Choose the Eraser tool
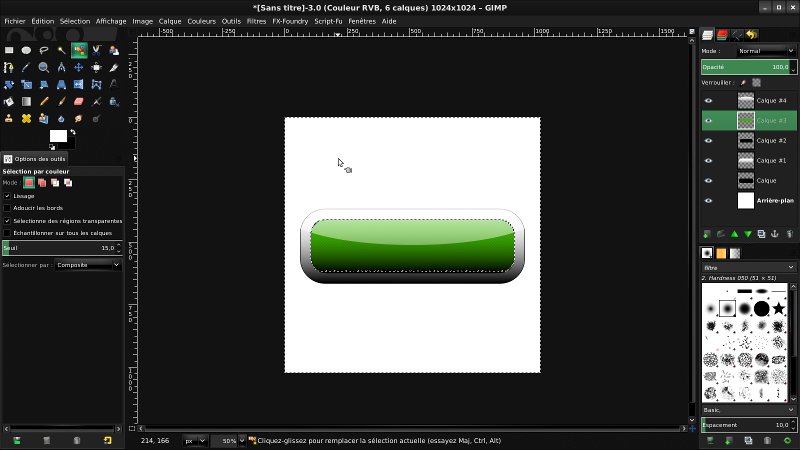Viewport: 800px width, 450px height. [x=79, y=102]
